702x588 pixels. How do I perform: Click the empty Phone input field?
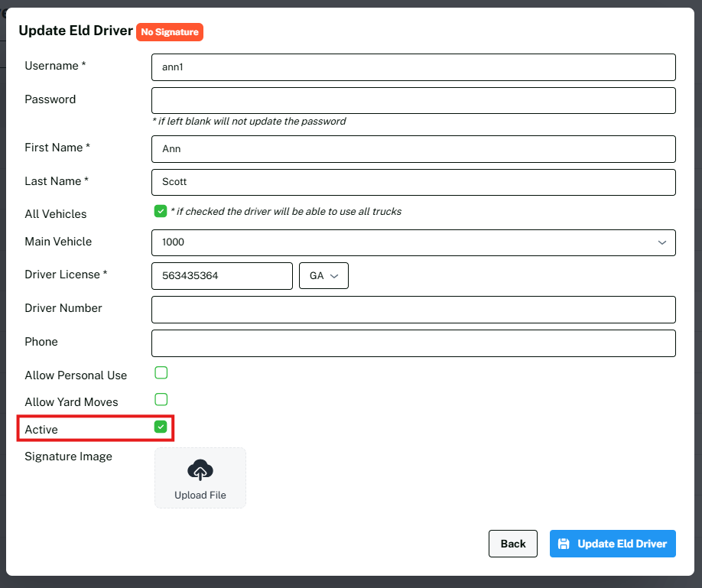413,343
